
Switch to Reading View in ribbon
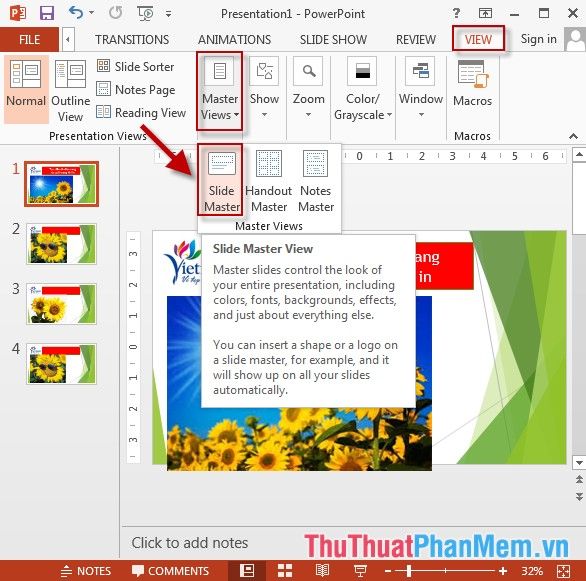141,112
